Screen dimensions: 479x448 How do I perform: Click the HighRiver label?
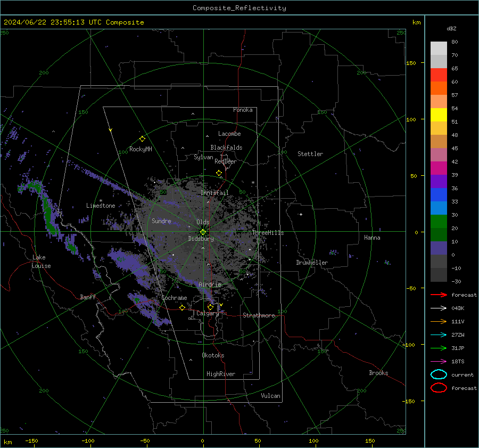221,374
